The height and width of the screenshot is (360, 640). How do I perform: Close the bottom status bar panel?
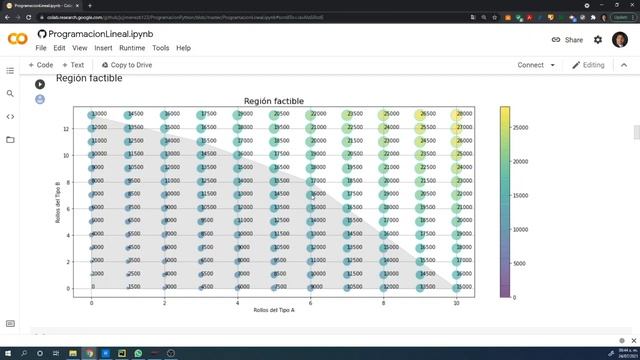(x=633, y=340)
